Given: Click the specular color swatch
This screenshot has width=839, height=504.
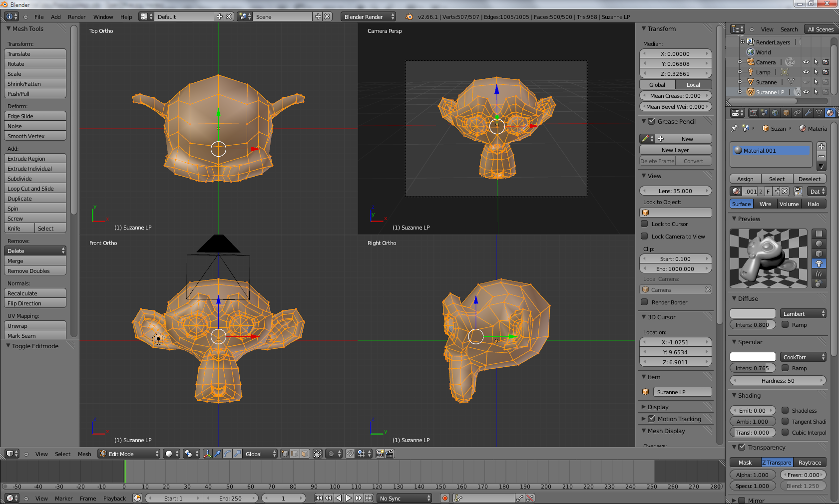Looking at the screenshot, I should coord(753,357).
